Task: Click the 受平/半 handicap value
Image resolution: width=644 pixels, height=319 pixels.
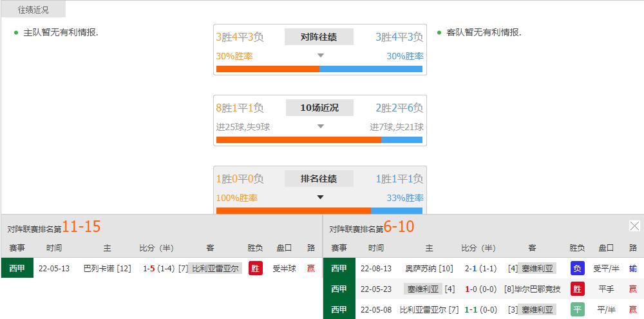Action: click(606, 269)
